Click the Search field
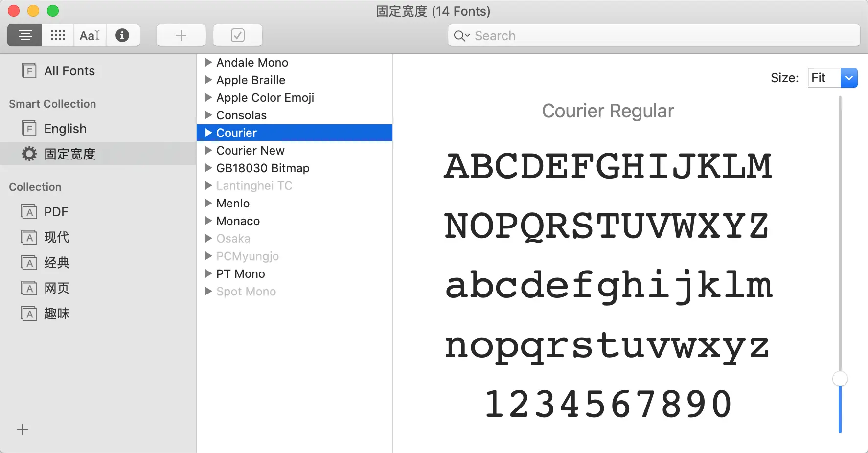The width and height of the screenshot is (868, 453). point(654,36)
